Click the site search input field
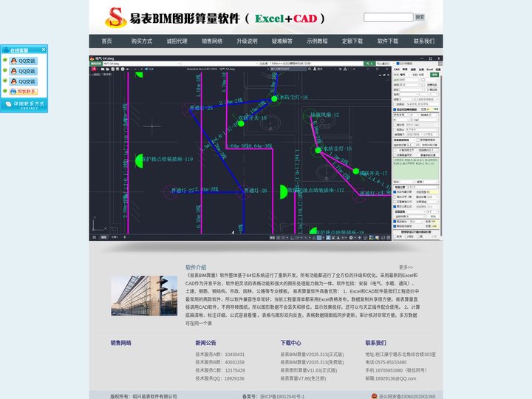 pyautogui.click(x=388, y=17)
